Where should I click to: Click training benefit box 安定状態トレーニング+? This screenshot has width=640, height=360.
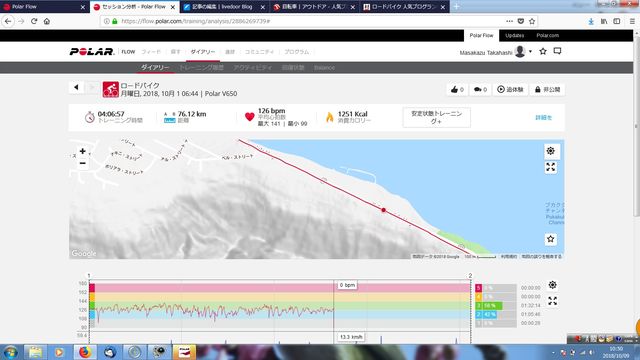click(x=436, y=118)
